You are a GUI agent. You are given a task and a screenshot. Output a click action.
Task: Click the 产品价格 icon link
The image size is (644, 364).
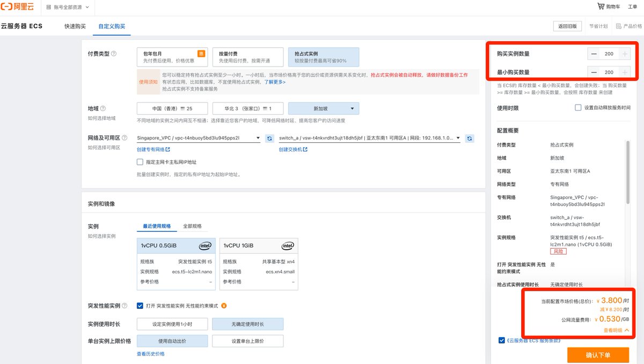(629, 26)
